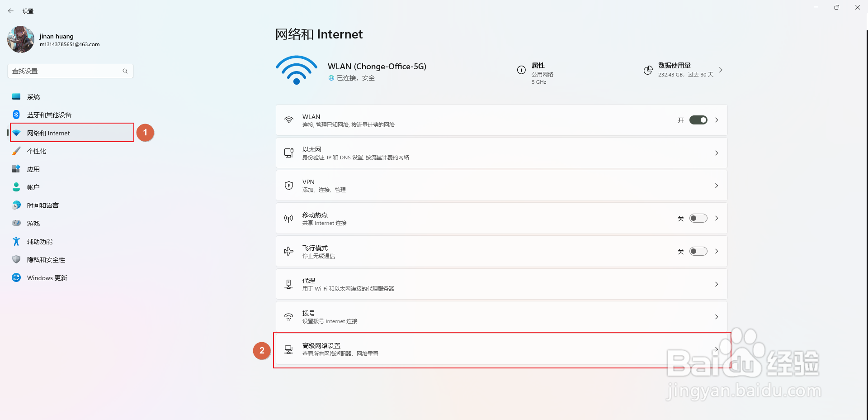
Task: Turn off the WLAN toggle
Action: pyautogui.click(x=698, y=120)
